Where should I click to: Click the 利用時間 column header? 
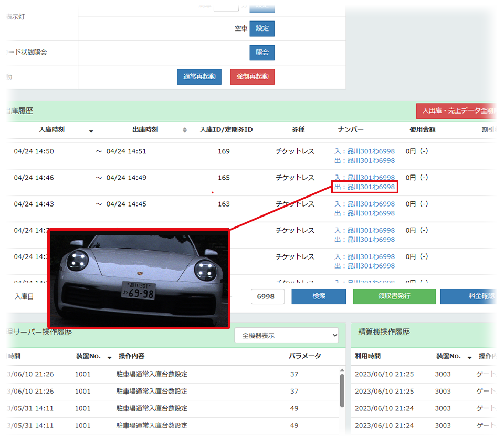pyautogui.click(x=367, y=356)
